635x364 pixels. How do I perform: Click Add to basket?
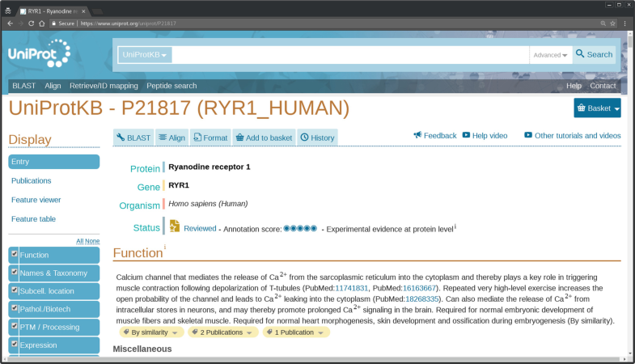pyautogui.click(x=264, y=138)
